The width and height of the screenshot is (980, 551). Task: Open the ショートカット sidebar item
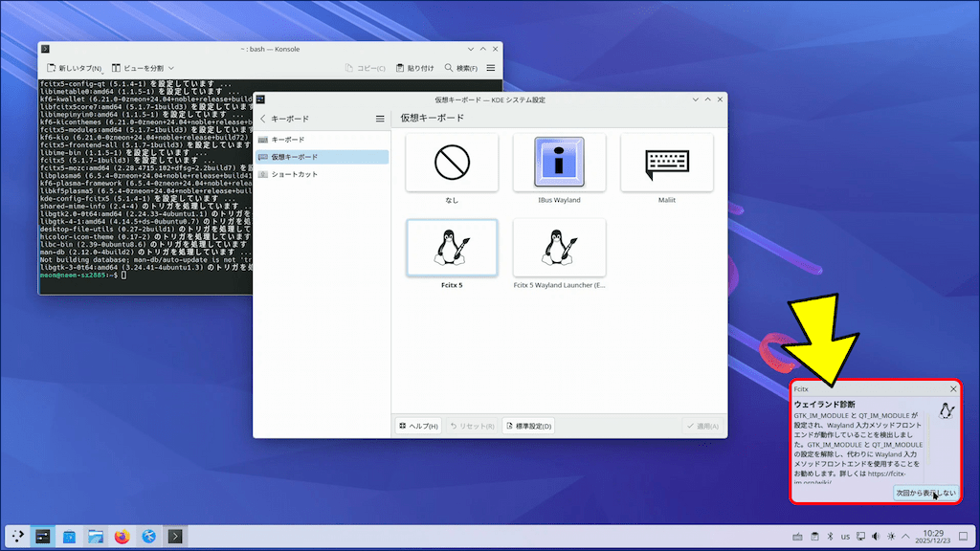293,174
